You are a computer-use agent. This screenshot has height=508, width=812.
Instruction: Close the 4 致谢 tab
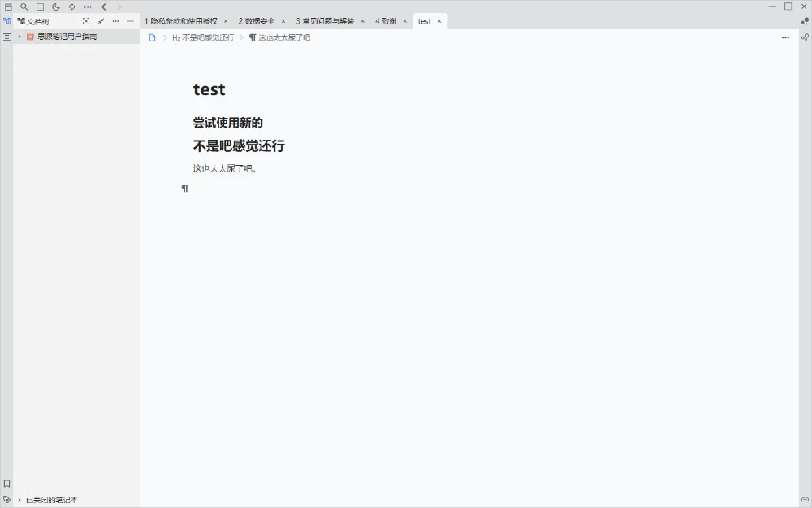pyautogui.click(x=404, y=21)
